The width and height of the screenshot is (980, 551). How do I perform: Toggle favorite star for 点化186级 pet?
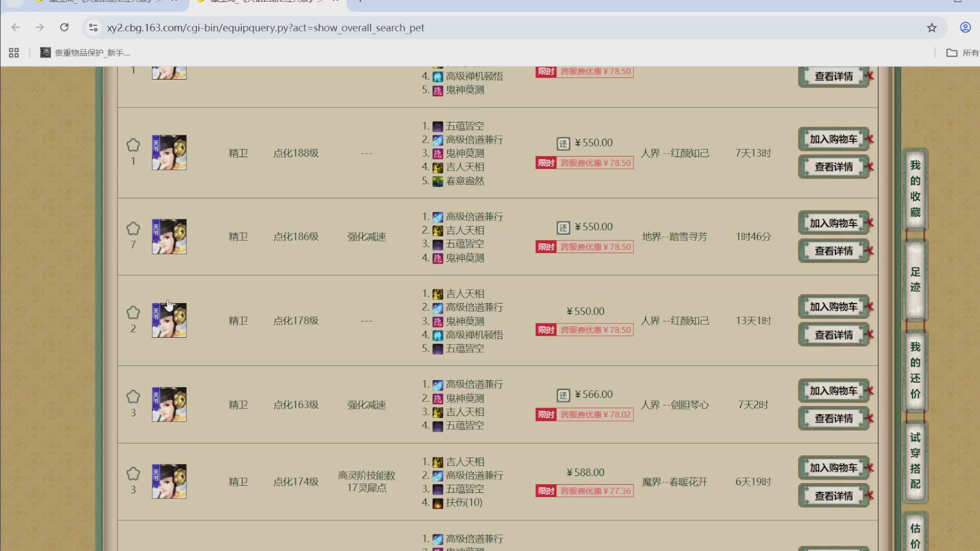(133, 229)
